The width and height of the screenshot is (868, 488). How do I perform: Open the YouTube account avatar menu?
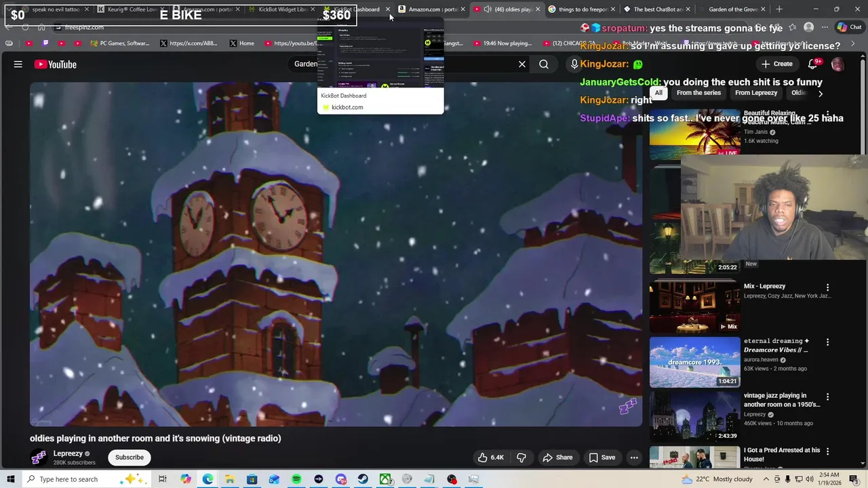(838, 64)
